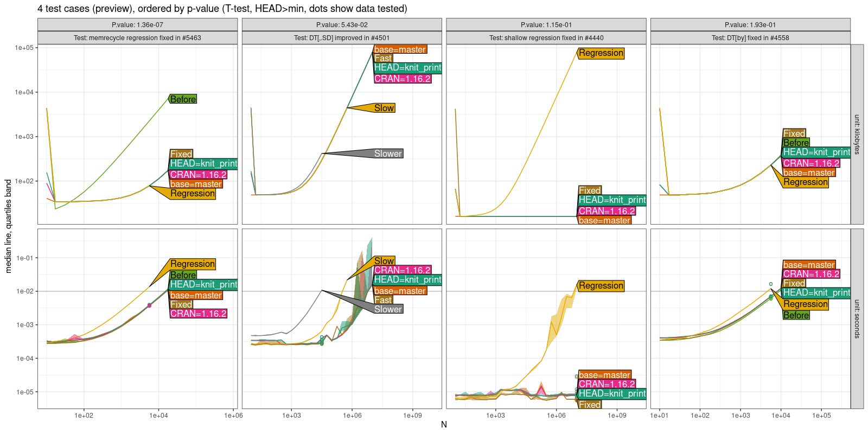Screen dimensions: 868x434
Task: Select the 'P.value: 5.43e-02' facet header
Action: 342,25
